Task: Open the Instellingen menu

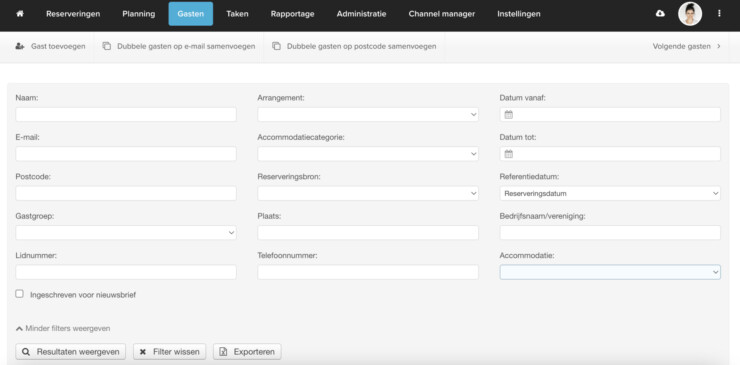Action: 519,14
